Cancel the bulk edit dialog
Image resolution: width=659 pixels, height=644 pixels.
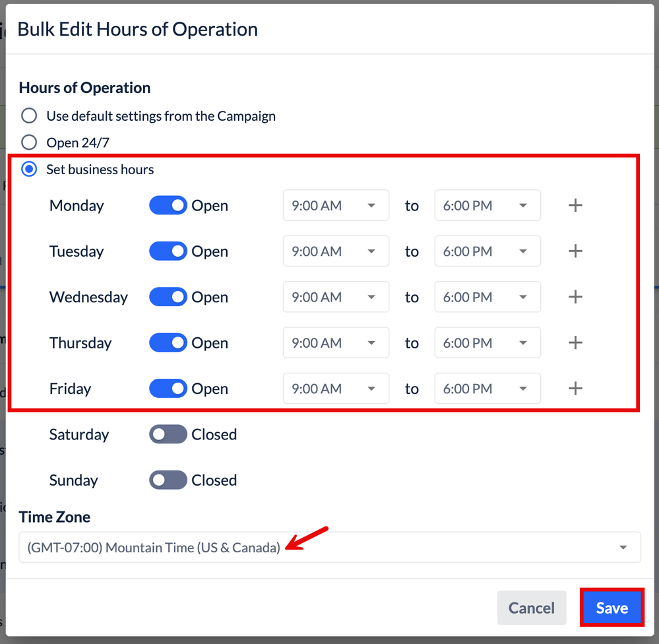click(x=531, y=608)
